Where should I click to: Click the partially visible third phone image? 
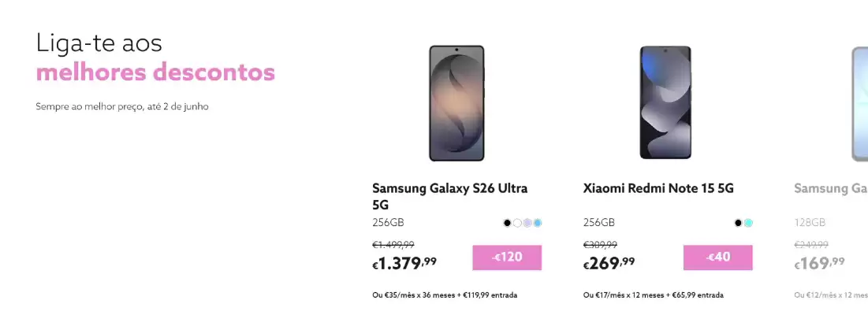coord(859,103)
